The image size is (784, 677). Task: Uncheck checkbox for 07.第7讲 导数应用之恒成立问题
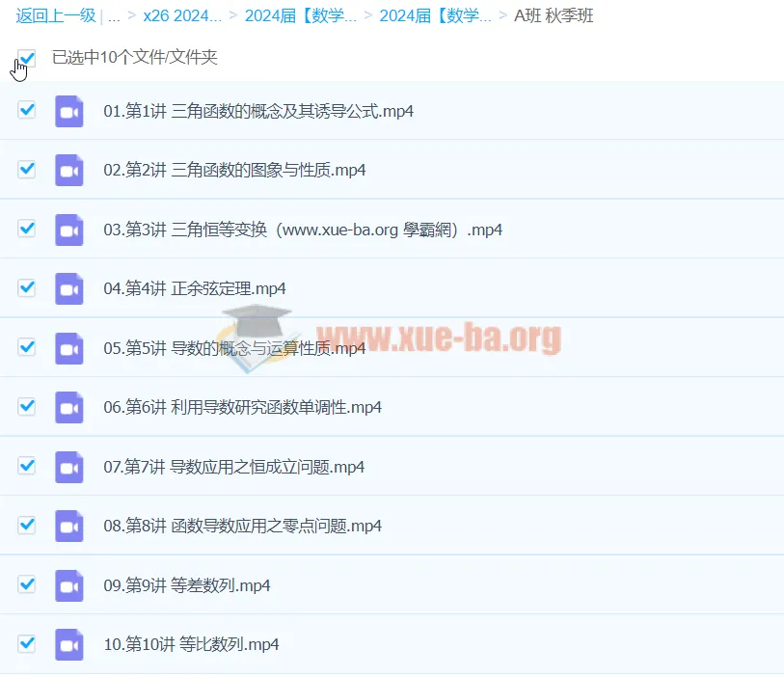click(x=26, y=465)
